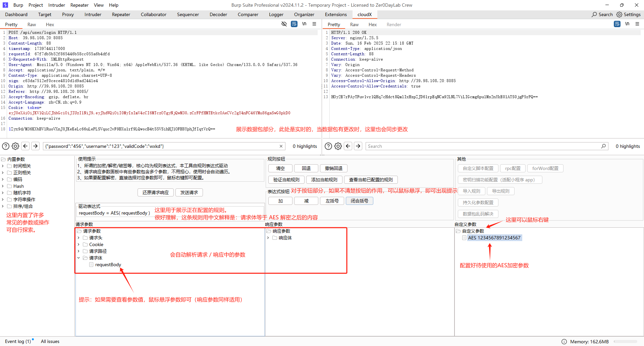Open the Intruder menu
644x346 pixels.
57,5
